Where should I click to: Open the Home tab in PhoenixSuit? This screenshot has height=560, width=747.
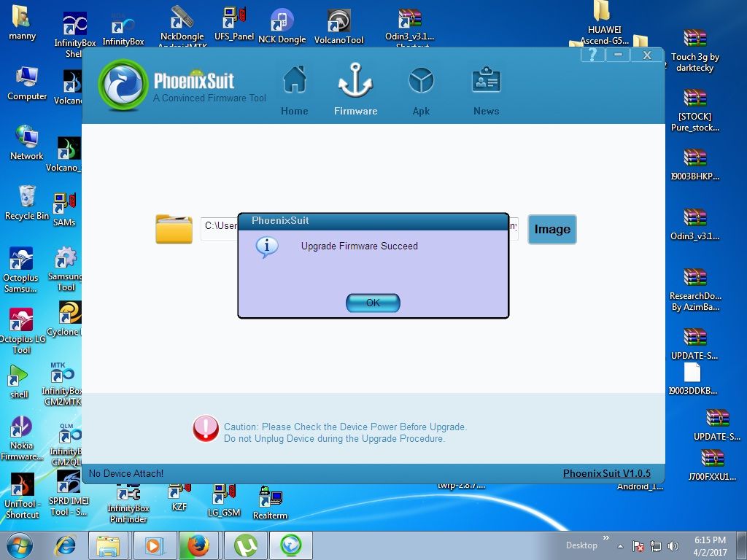click(294, 90)
